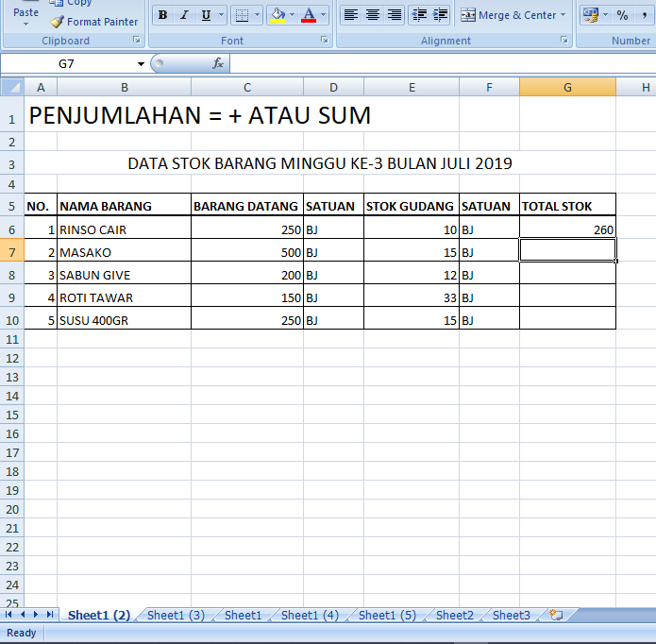Select the NAMA BARANG header cell

coord(124,205)
